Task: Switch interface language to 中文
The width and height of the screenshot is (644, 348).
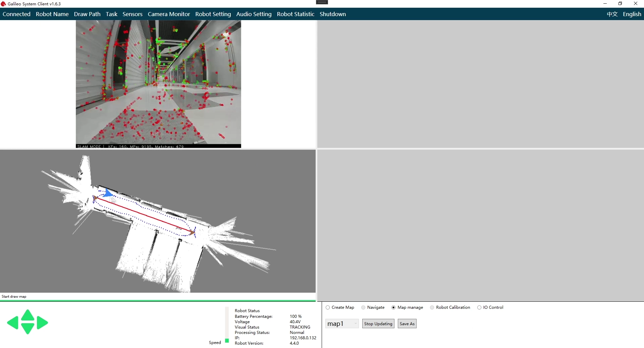Action: tap(612, 14)
